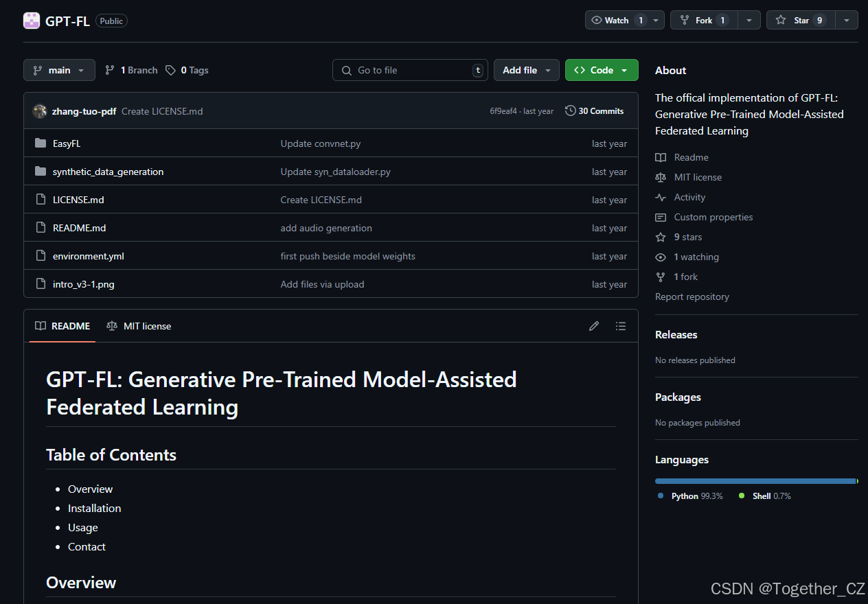Expand the main branch selector
The height and width of the screenshot is (604, 868).
tap(58, 69)
